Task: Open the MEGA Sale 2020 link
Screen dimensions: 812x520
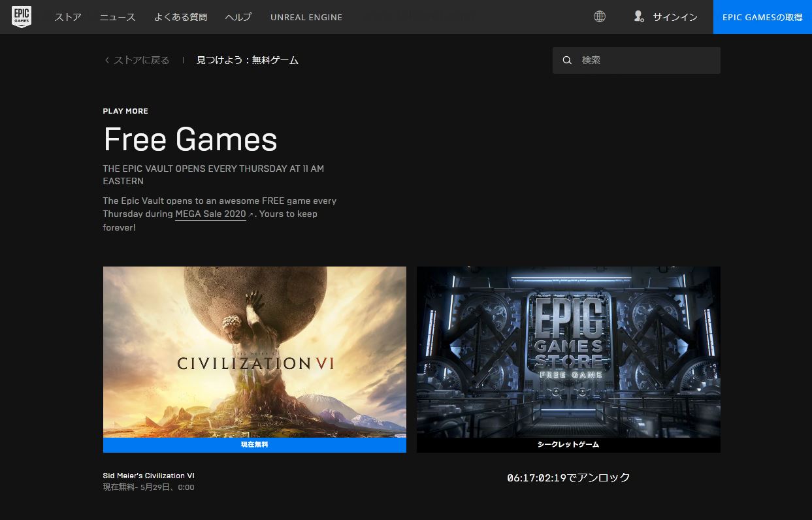Action: pos(210,214)
